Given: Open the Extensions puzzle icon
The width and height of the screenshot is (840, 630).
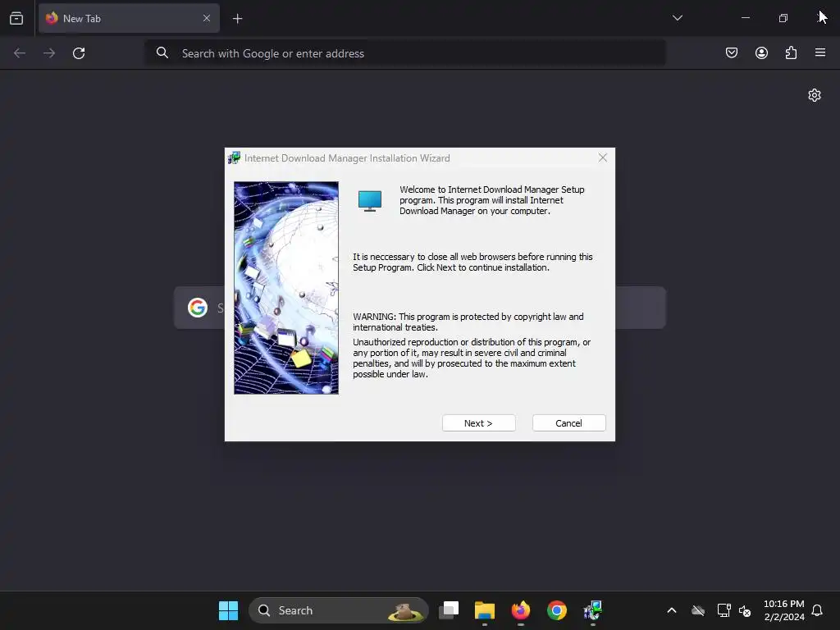Looking at the screenshot, I should 791,52.
